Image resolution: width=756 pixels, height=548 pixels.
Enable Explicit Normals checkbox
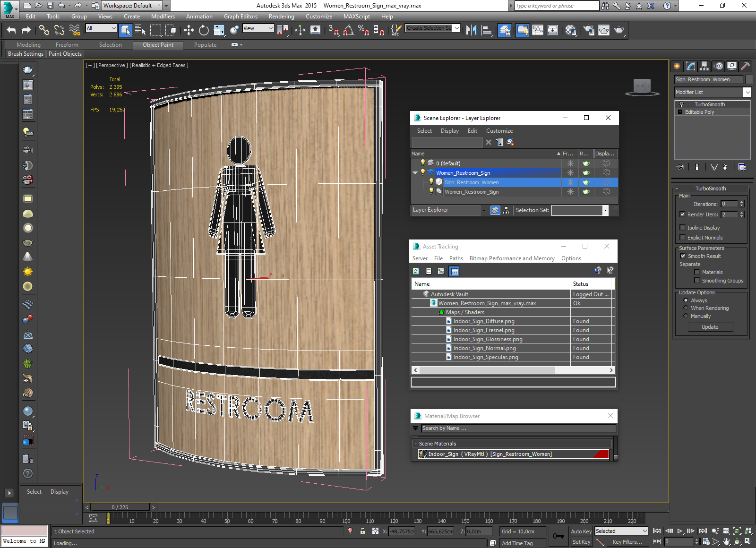pos(682,238)
